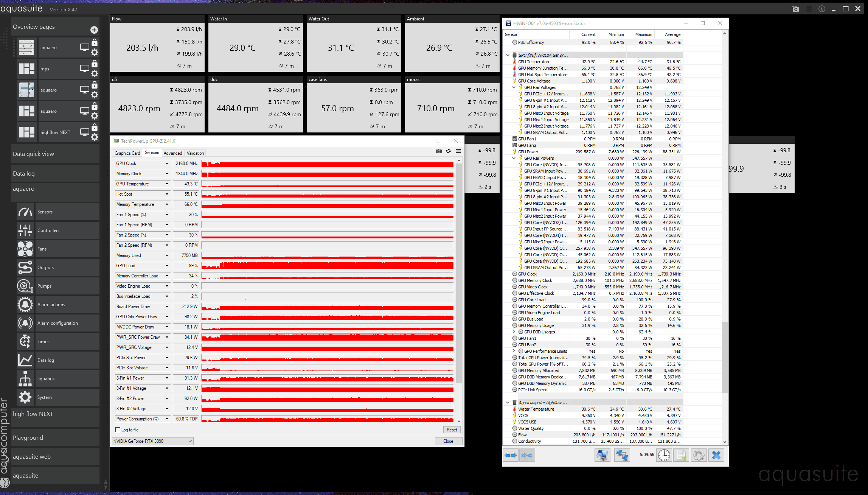Switch to the Advanced tab
The height and width of the screenshot is (495, 868).
[x=173, y=153]
